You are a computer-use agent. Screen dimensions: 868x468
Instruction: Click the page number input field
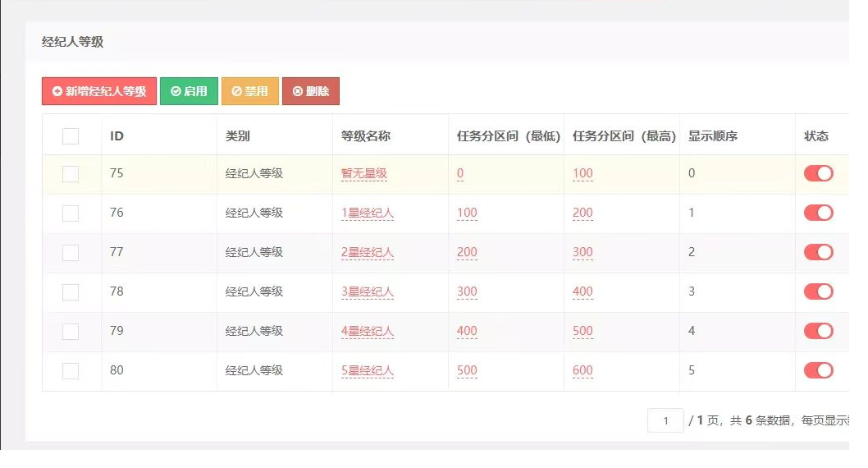665,420
